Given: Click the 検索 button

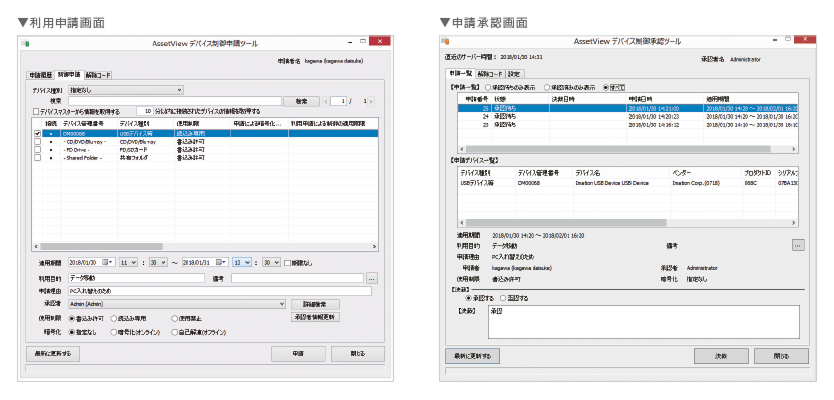Looking at the screenshot, I should click(x=301, y=101).
